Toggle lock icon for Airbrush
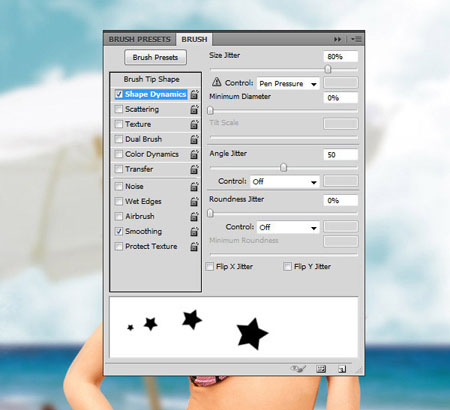Image resolution: width=450 pixels, height=410 pixels. click(x=194, y=217)
